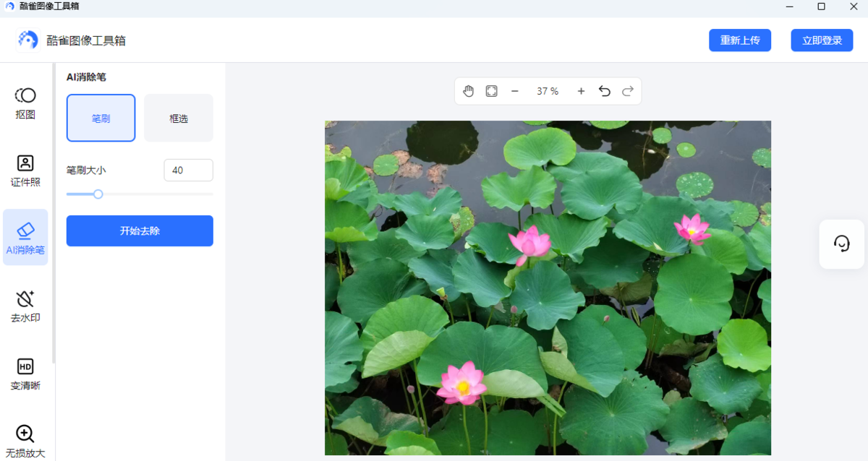The image size is (868, 461).
Task: Select the hand pan tool
Action: (468, 91)
